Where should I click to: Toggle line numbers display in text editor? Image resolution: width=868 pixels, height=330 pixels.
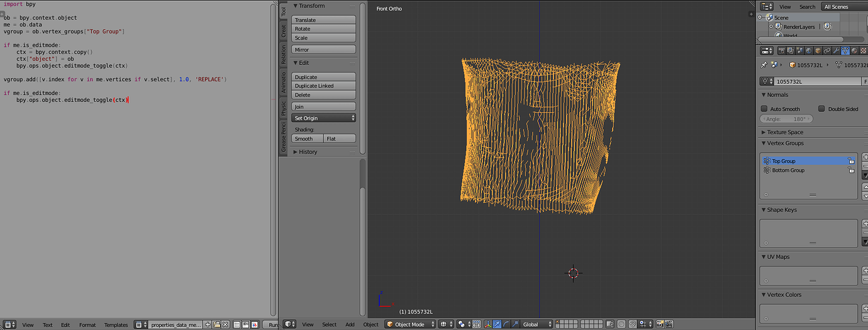coord(237,325)
